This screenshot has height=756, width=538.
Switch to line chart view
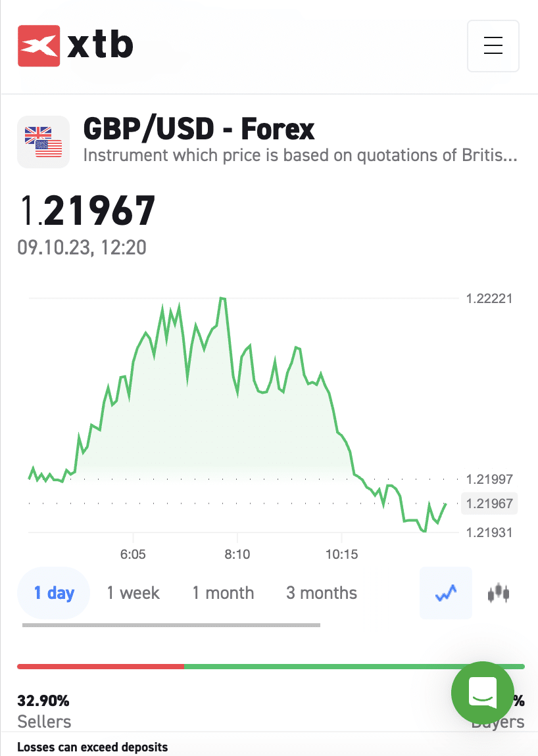pos(445,593)
